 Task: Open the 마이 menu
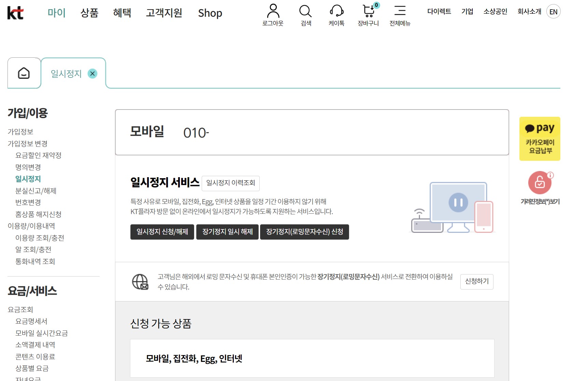tap(56, 13)
